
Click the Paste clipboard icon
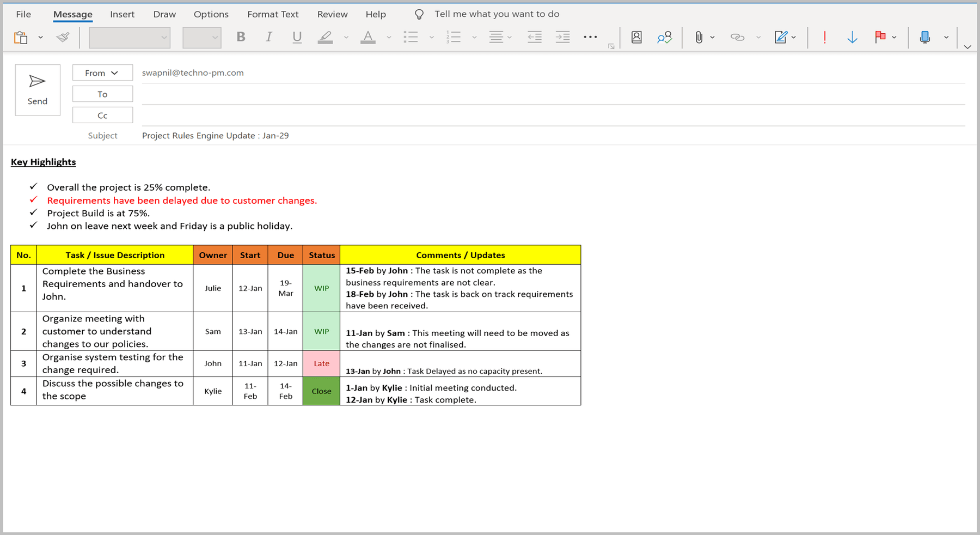(21, 37)
